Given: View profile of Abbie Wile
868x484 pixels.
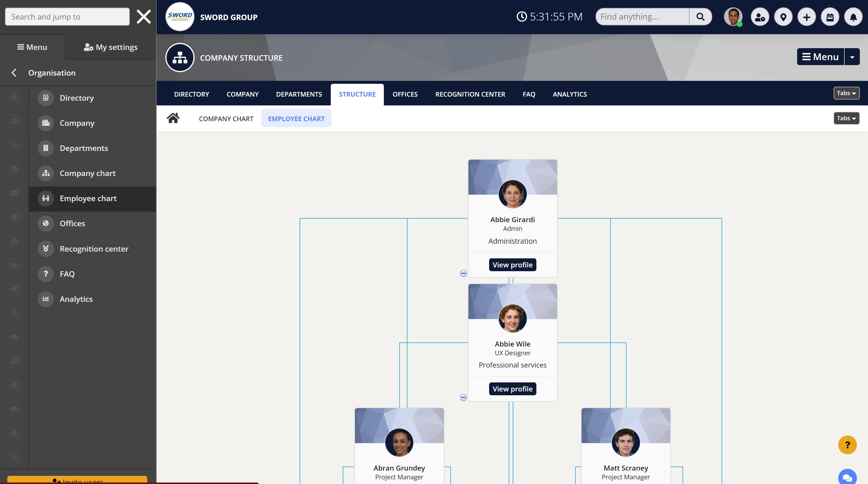Looking at the screenshot, I should 512,389.
